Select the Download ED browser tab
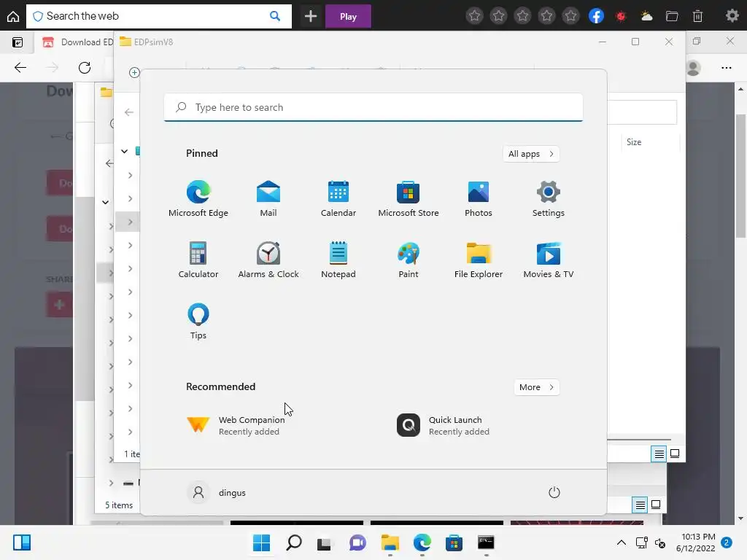The width and height of the screenshot is (747, 560). [76, 42]
